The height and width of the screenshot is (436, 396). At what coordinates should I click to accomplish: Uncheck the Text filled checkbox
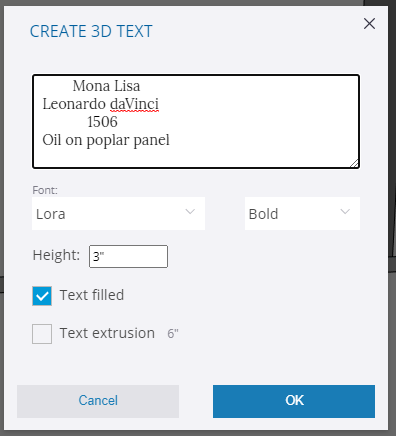point(42,296)
